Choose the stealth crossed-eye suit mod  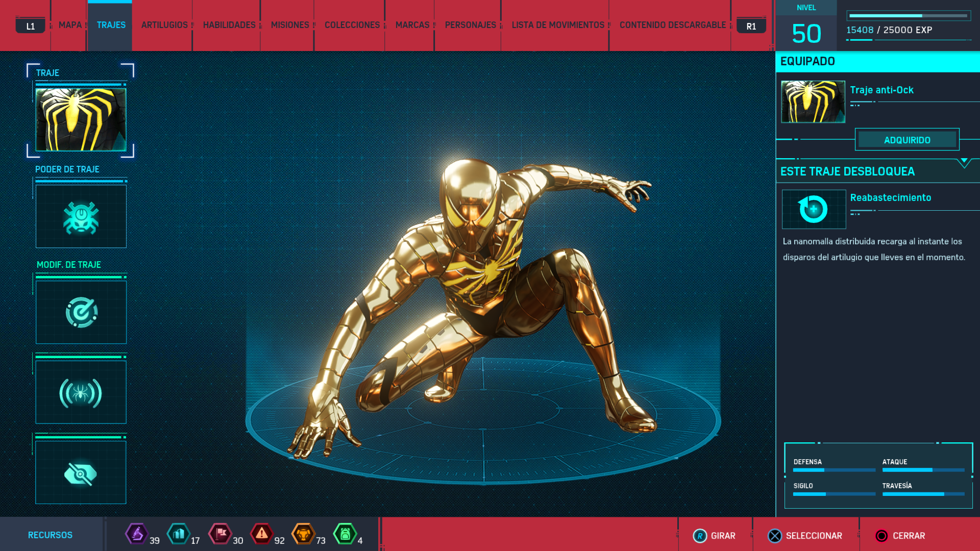(81, 473)
